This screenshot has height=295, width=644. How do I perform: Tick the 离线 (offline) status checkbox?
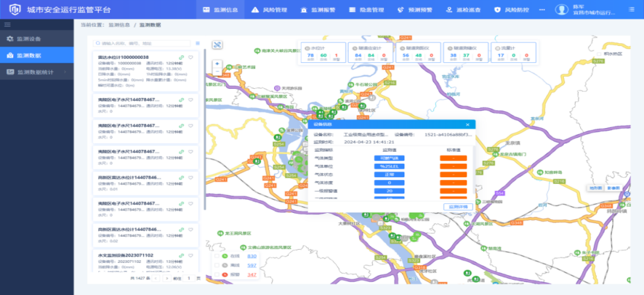click(217, 265)
